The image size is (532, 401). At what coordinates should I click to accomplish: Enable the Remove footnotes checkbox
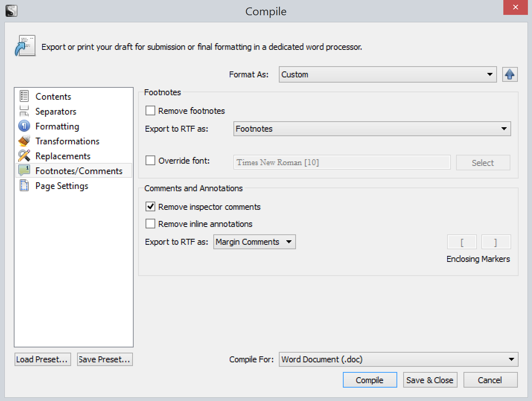pos(150,110)
